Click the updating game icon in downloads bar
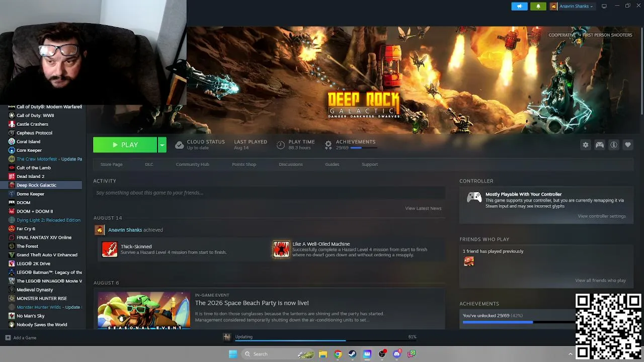644x362 pixels. (227, 337)
